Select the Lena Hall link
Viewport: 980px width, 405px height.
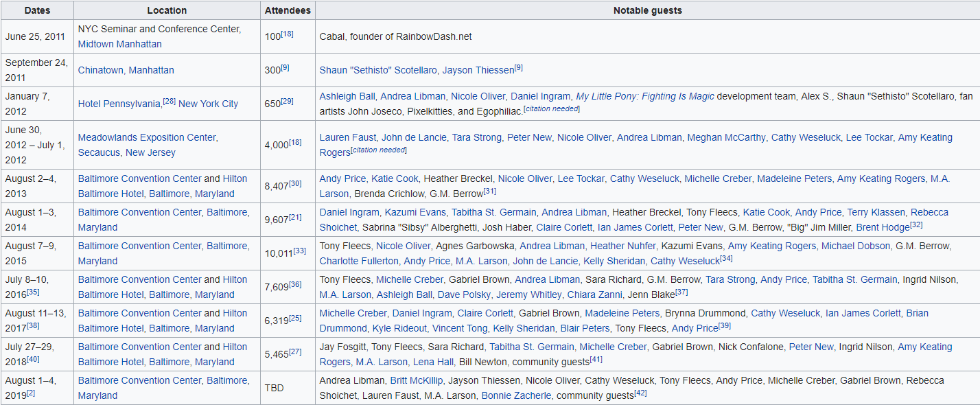(x=433, y=362)
